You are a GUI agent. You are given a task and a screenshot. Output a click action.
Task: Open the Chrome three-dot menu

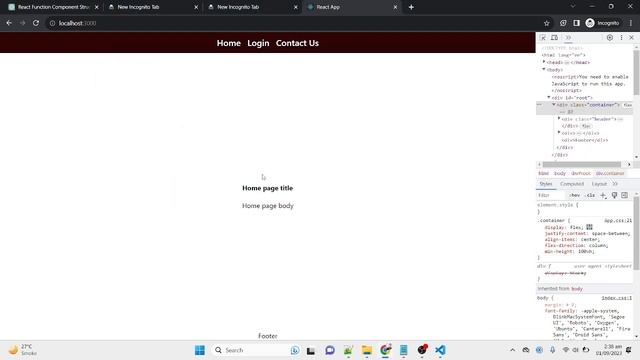[x=631, y=23]
